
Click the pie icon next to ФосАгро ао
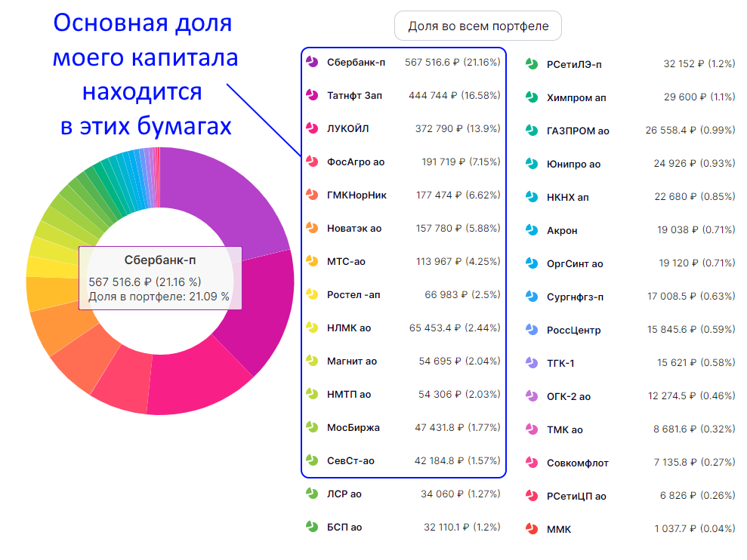[x=312, y=162]
